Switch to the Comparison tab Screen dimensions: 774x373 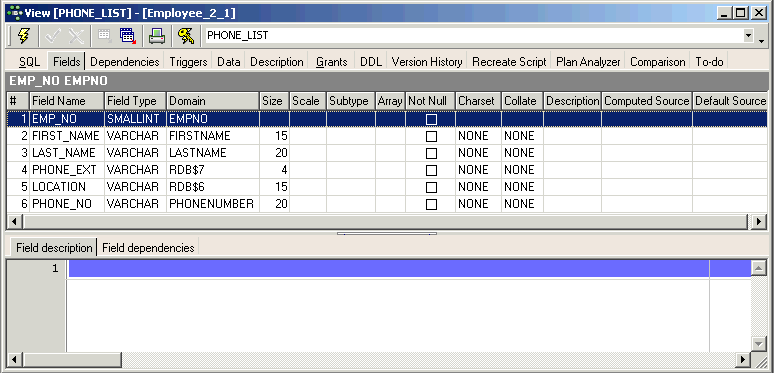point(658,62)
